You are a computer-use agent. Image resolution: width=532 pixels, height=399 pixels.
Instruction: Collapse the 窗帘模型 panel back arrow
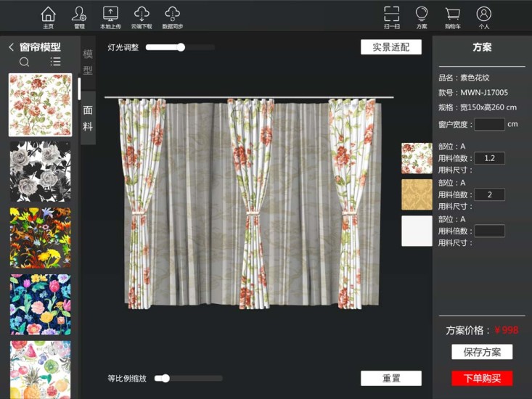click(12, 47)
